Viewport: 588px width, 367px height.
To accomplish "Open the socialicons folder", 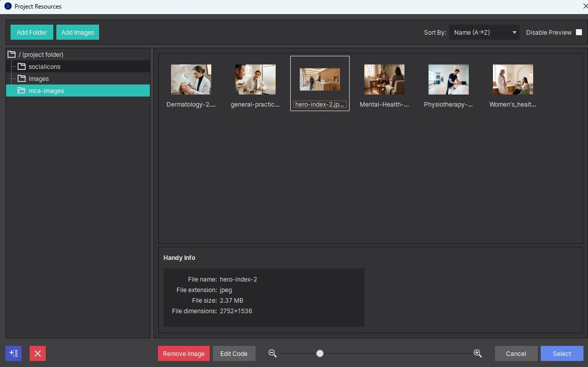I will click(x=78, y=66).
